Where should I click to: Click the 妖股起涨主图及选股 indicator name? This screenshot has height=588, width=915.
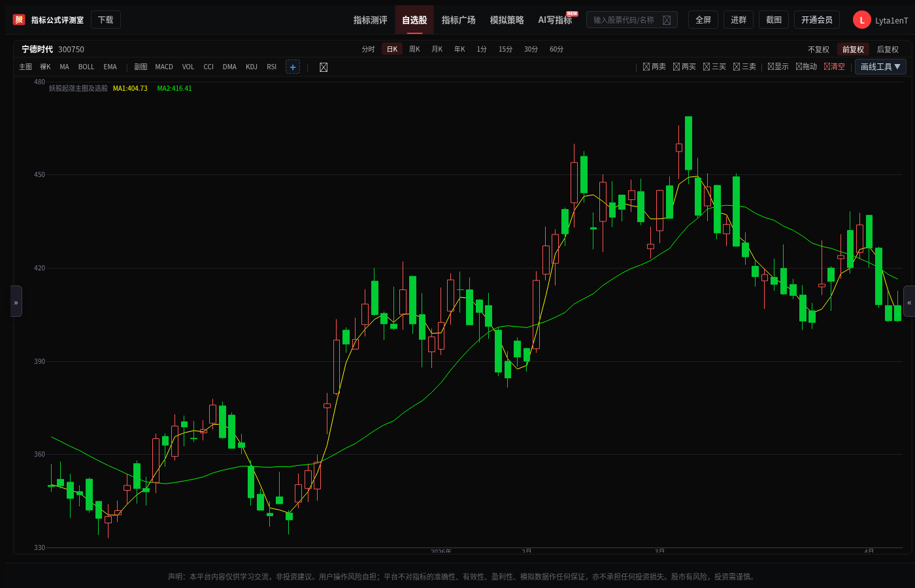tap(78, 89)
